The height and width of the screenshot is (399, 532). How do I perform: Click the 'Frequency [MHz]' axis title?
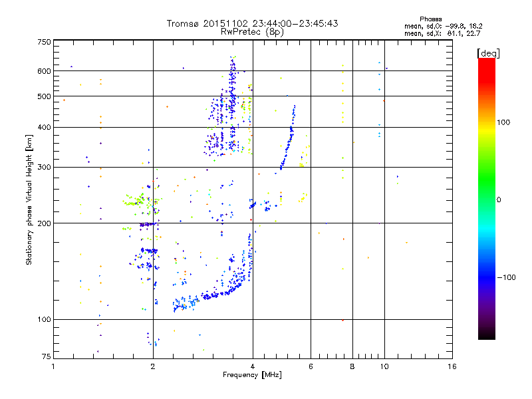[252, 375]
